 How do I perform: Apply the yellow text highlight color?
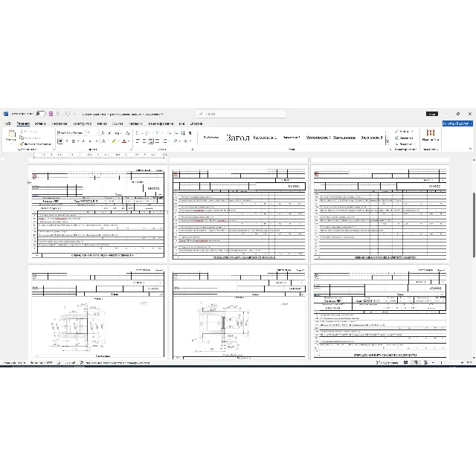114,141
